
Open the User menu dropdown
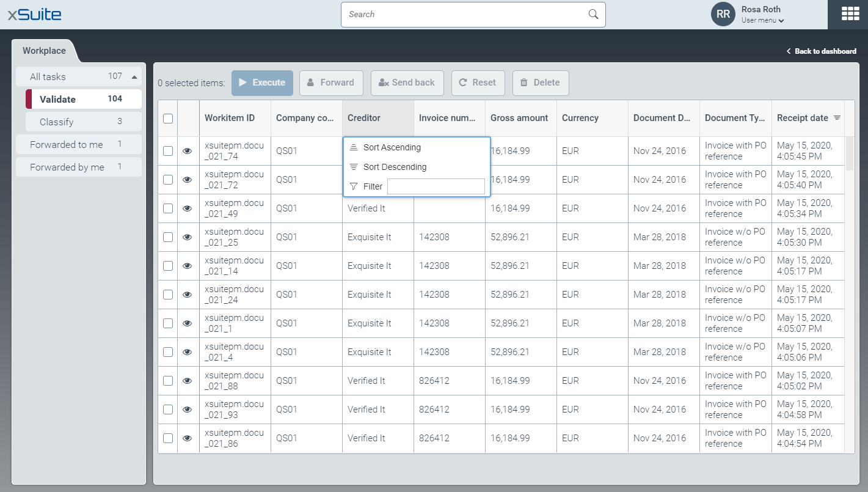[x=762, y=20]
